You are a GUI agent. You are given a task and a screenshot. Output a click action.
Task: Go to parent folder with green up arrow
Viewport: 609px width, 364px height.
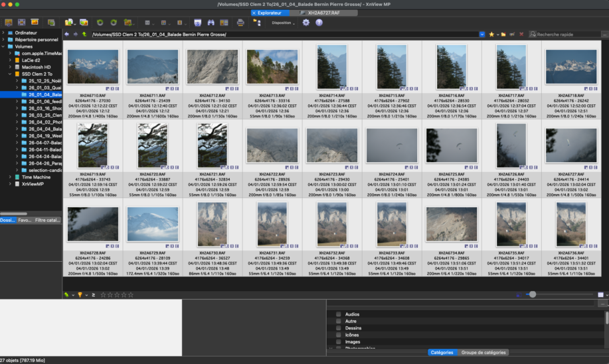tap(84, 34)
